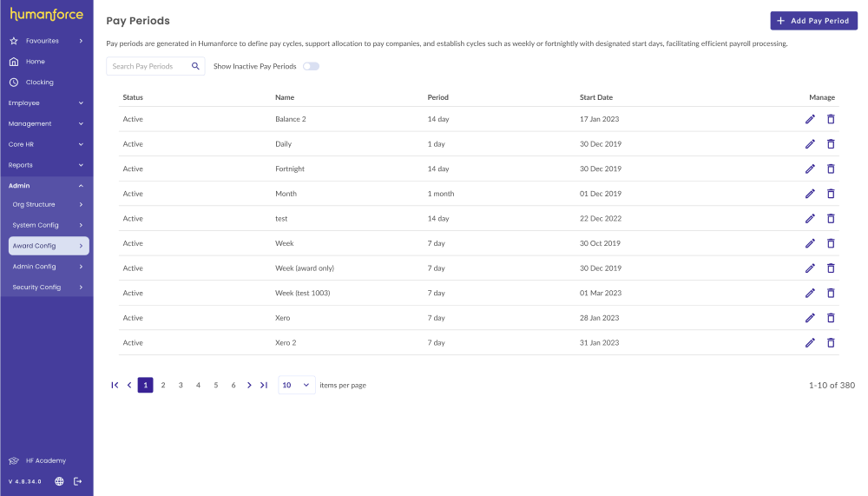Jump to next page with arrow
This screenshot has width=868, height=496.
tap(249, 385)
